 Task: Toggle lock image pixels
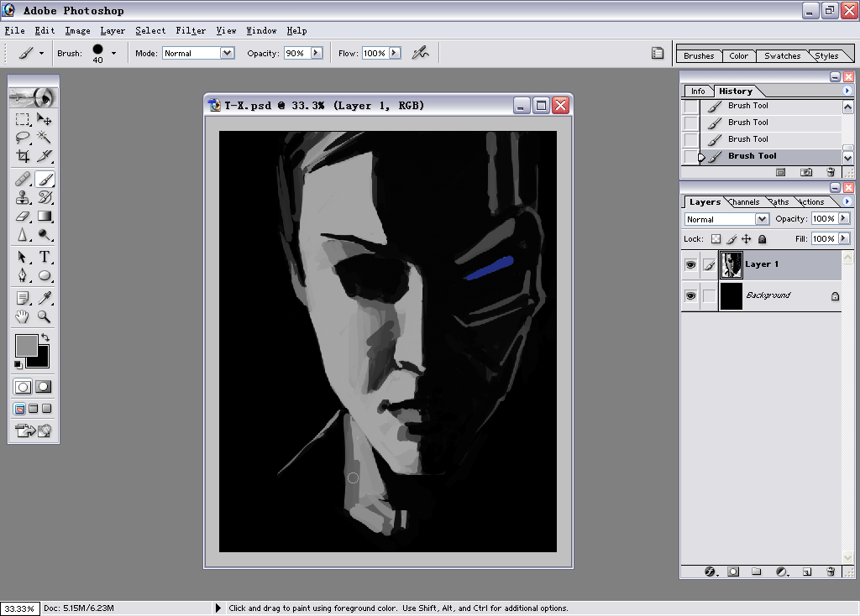point(732,238)
